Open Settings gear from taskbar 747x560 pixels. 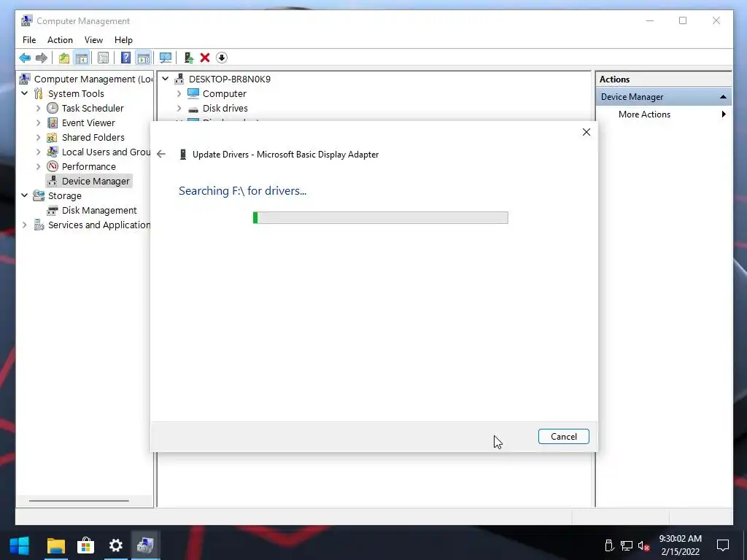tap(116, 545)
